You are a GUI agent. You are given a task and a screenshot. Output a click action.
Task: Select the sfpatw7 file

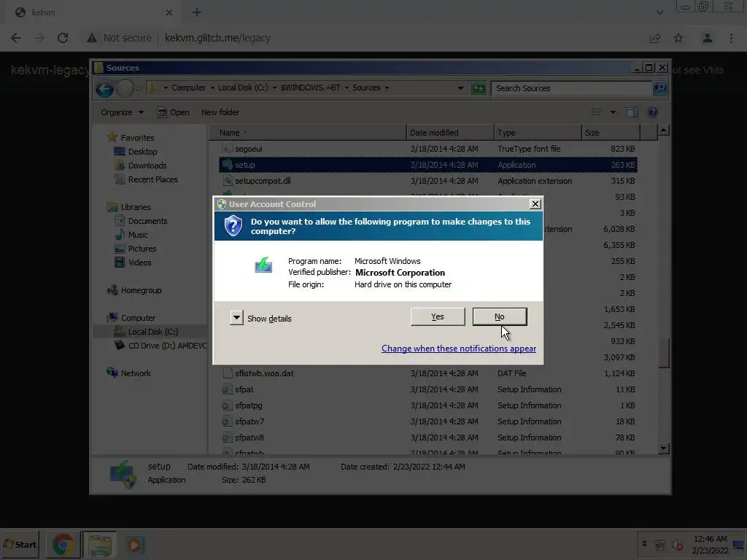(428, 421)
